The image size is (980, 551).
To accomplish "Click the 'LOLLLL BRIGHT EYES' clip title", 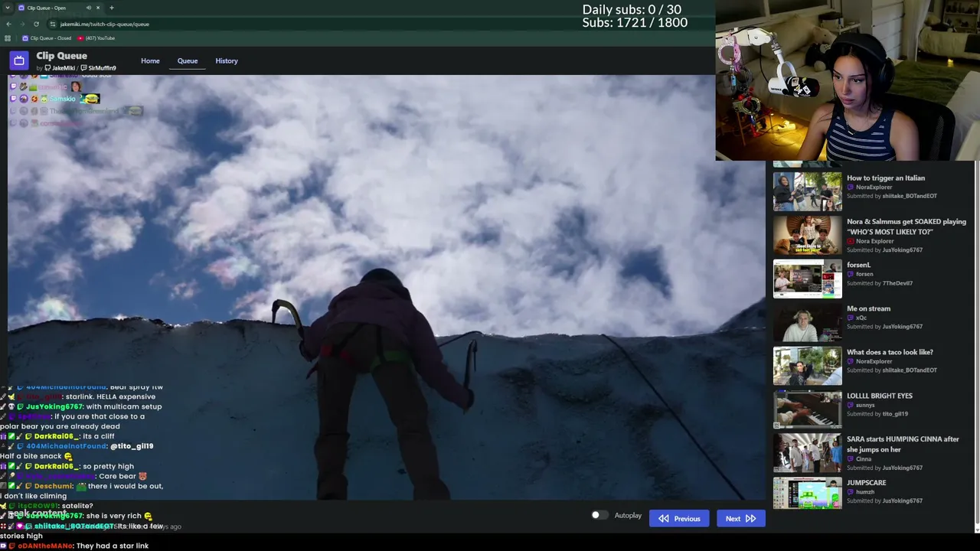I will point(880,396).
